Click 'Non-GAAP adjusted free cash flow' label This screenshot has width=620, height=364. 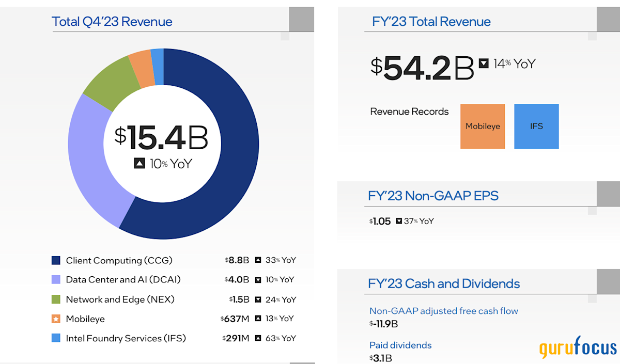[444, 311]
